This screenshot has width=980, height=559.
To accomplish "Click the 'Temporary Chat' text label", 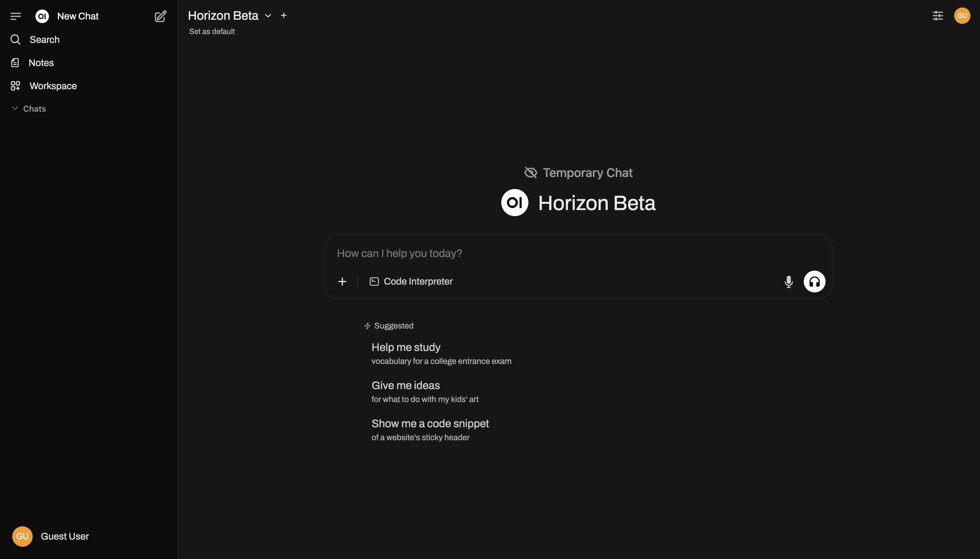I will [x=587, y=173].
